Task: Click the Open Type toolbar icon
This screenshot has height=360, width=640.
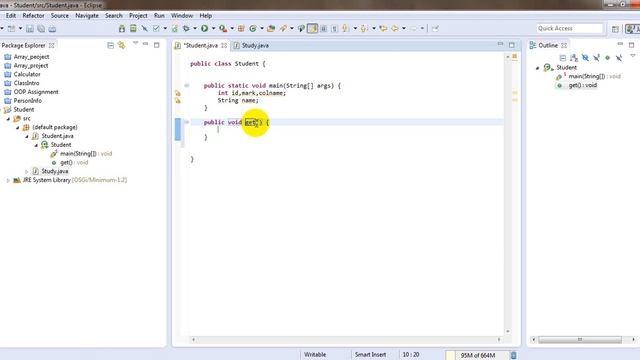Action: [x=271, y=28]
